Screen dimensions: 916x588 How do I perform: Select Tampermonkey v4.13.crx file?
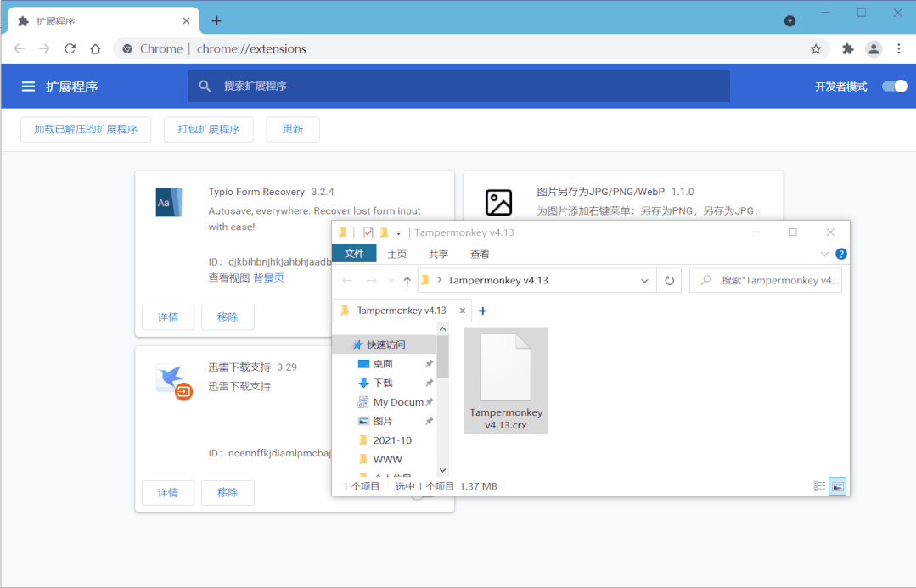coord(506,380)
